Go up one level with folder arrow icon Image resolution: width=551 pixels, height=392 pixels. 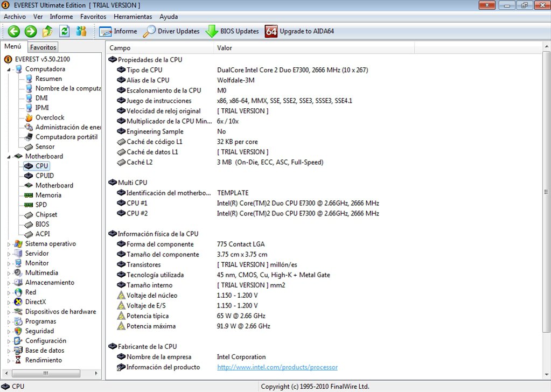pos(47,31)
